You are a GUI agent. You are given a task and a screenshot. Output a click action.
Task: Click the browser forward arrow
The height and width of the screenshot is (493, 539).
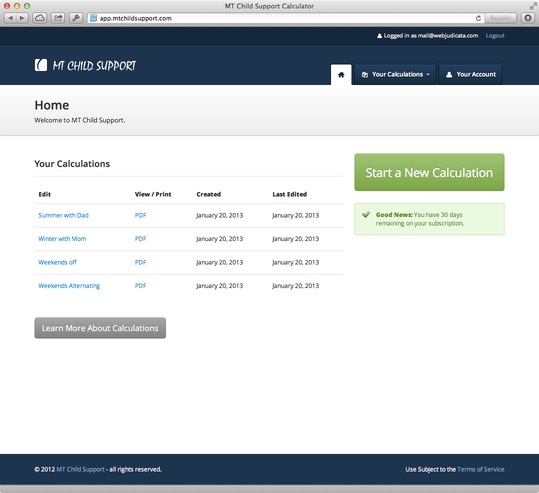[22, 18]
